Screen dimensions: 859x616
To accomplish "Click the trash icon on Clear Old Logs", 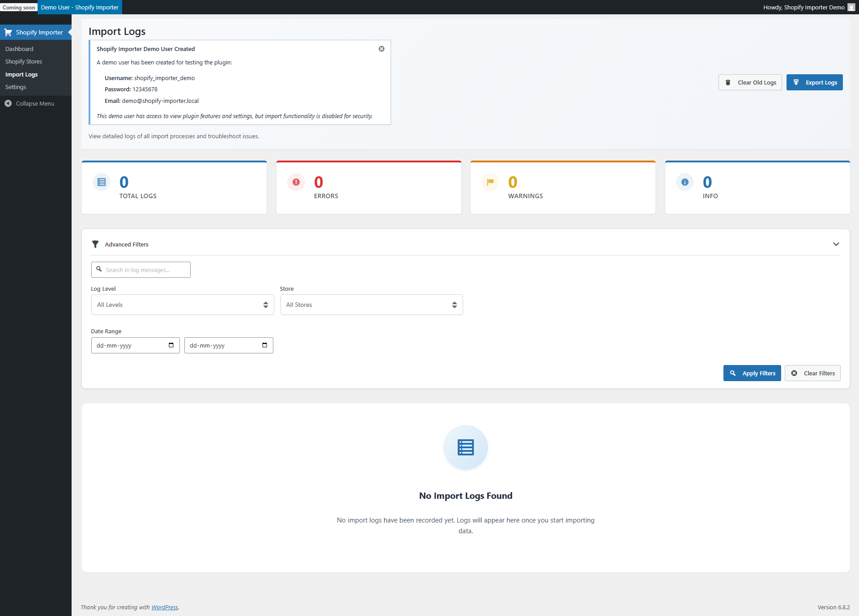I will point(728,82).
